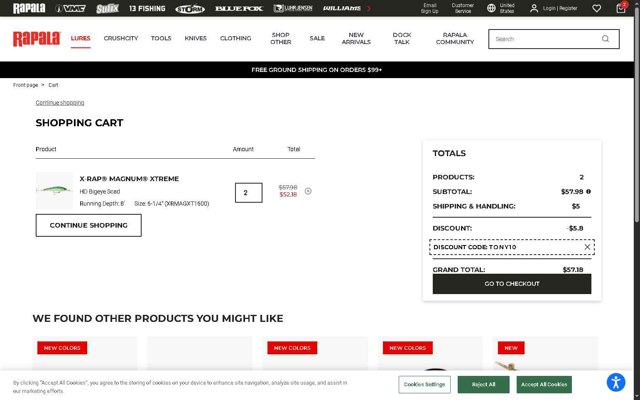Screen dimensions: 640x400
Task: Click the CONTINUE SHOPPING button
Action: click(89, 225)
